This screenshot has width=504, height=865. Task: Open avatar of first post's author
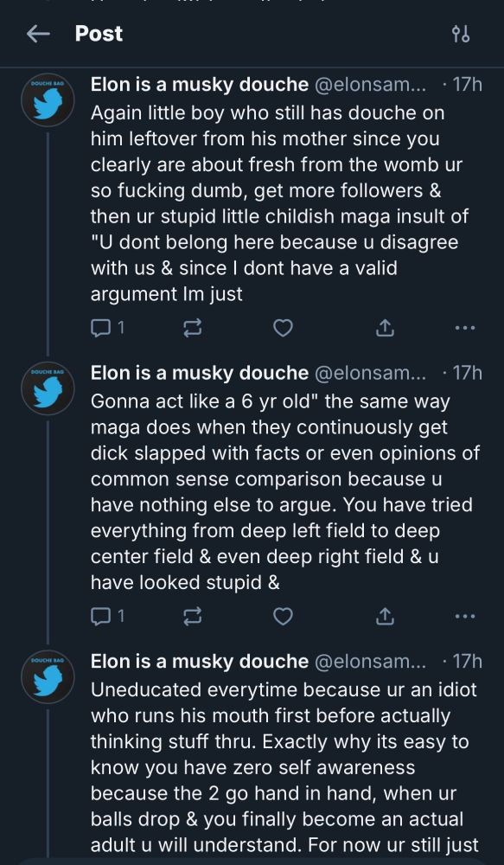pyautogui.click(x=48, y=100)
